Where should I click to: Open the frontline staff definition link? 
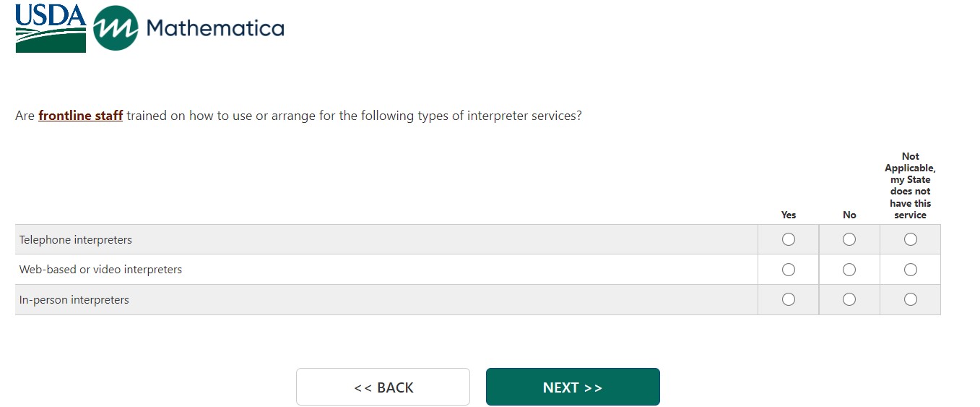80,116
